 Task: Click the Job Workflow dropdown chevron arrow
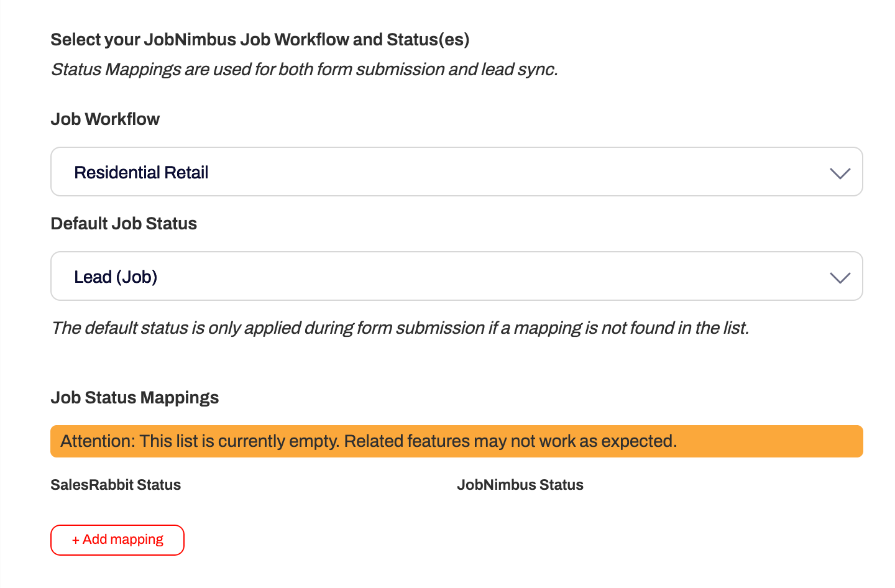pyautogui.click(x=840, y=173)
